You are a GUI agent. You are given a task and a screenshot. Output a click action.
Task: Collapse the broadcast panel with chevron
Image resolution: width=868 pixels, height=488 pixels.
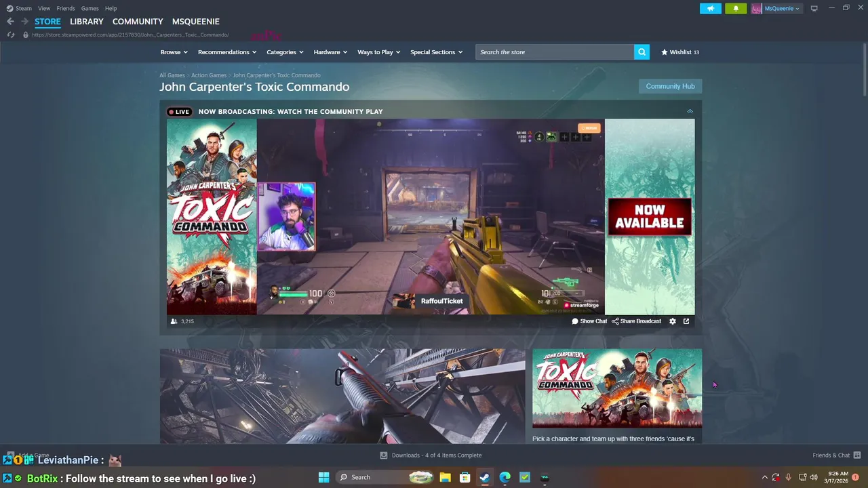click(690, 111)
